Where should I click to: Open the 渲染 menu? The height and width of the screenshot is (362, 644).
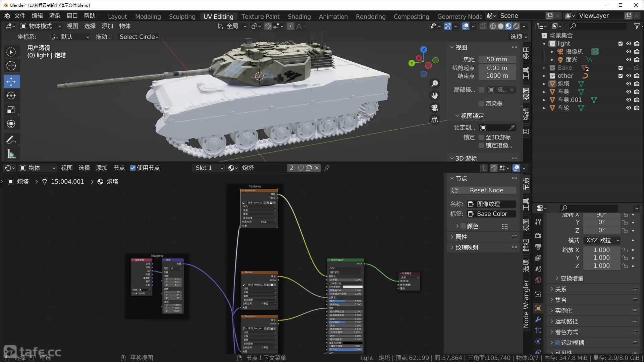54,15
